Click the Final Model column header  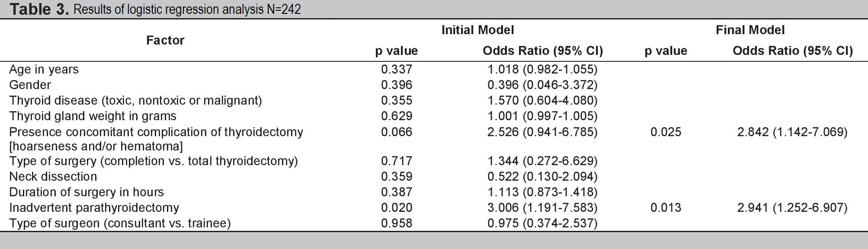(750, 30)
